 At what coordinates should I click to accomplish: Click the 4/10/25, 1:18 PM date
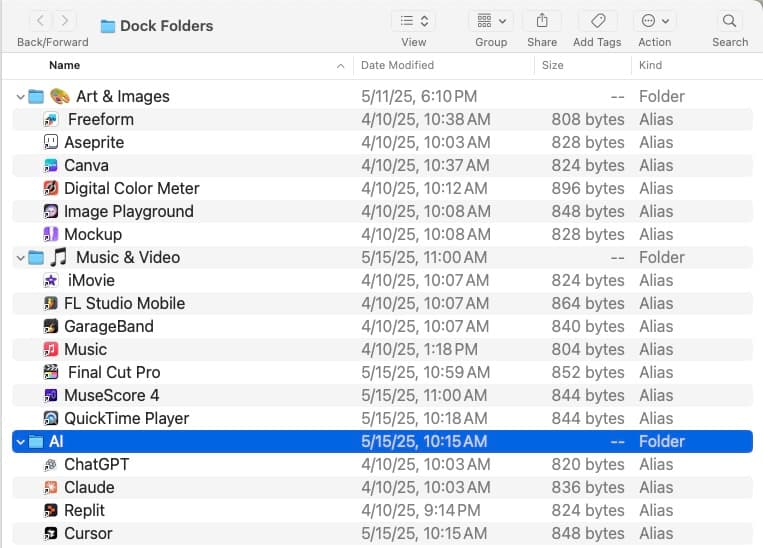[x=419, y=349]
